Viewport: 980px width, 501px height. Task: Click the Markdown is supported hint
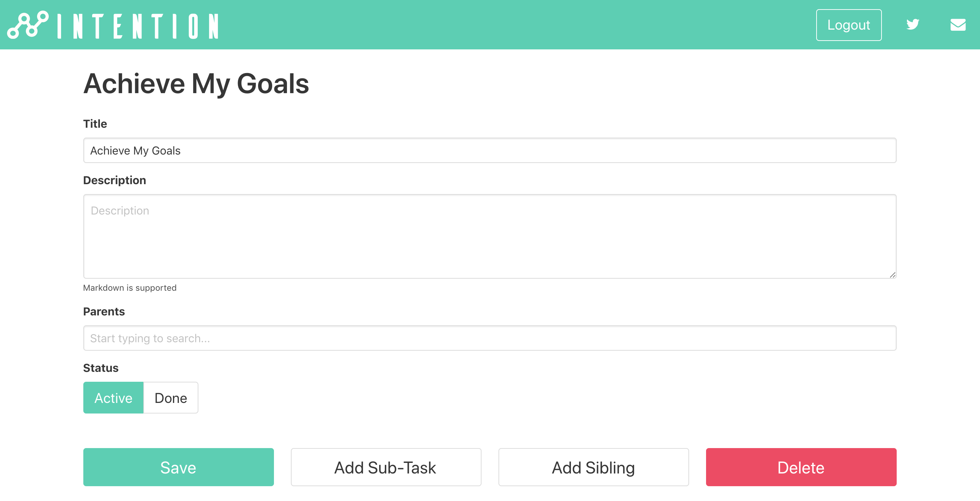[x=130, y=288]
